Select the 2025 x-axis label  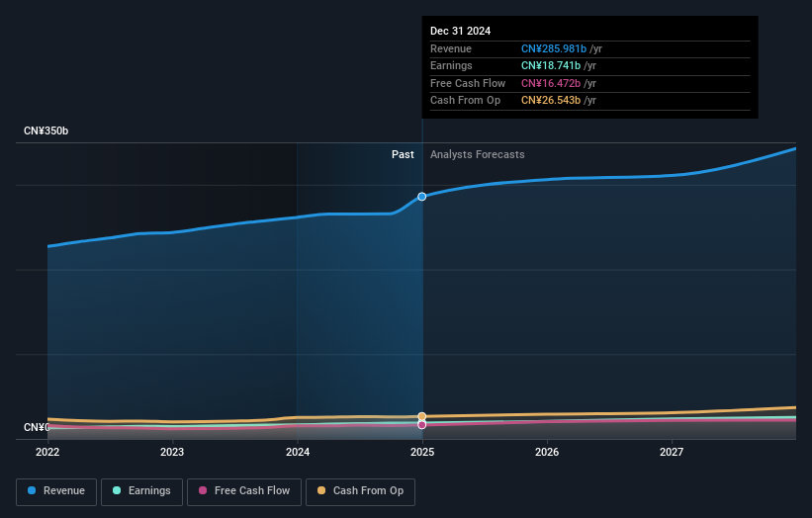pyautogui.click(x=422, y=453)
